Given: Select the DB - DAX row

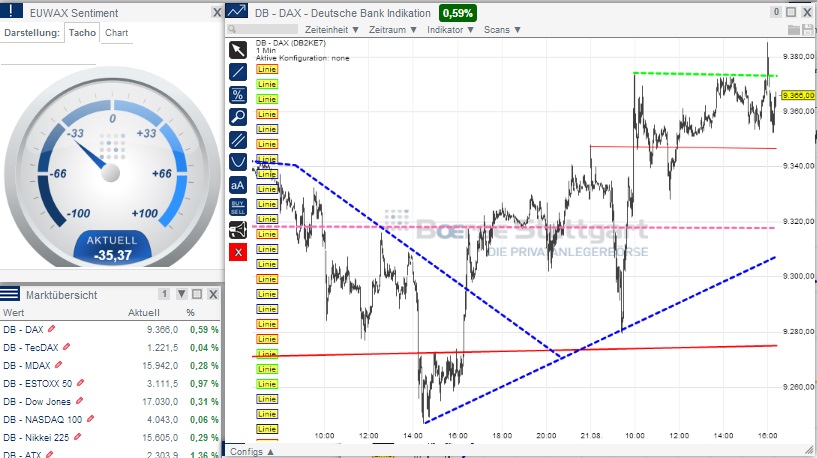Looking at the screenshot, I should (x=110, y=329).
